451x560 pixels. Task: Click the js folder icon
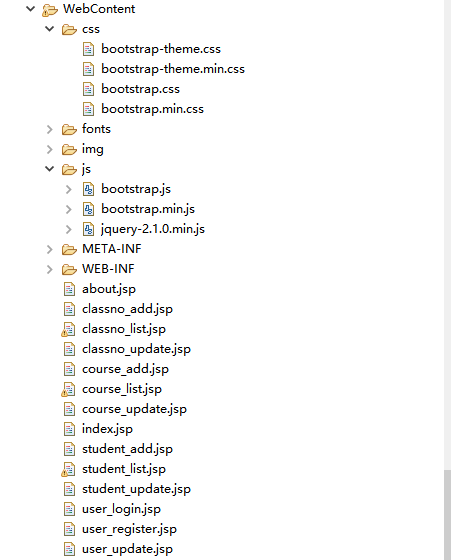[69, 169]
